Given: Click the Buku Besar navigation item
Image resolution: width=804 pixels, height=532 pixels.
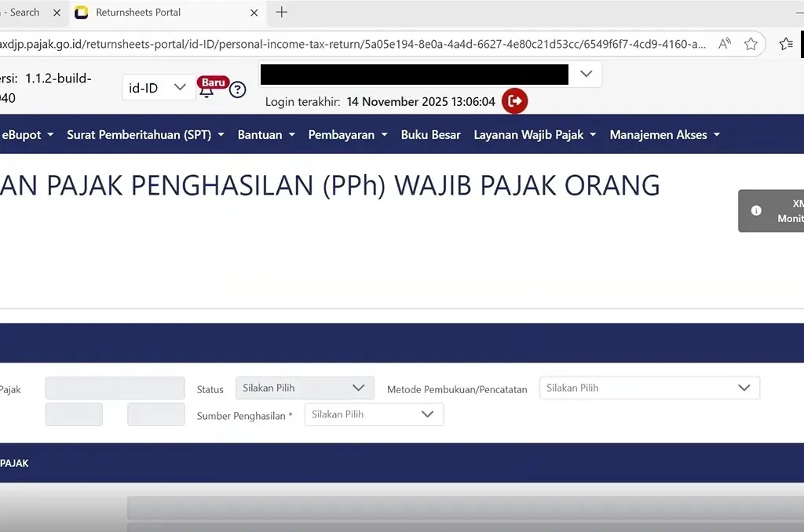Looking at the screenshot, I should coord(430,134).
